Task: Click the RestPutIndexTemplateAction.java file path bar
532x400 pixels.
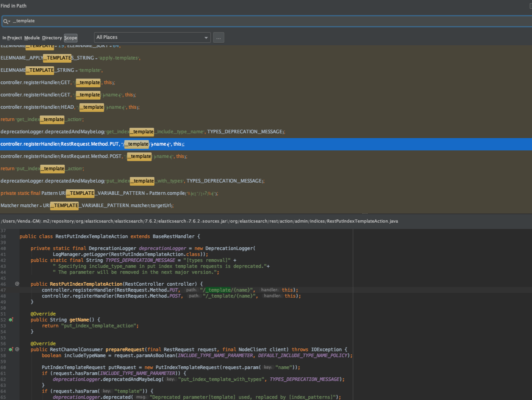Action: [x=199, y=221]
